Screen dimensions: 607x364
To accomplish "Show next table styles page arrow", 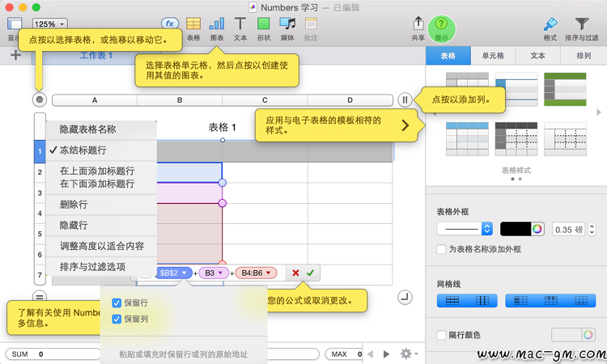I will (x=599, y=112).
